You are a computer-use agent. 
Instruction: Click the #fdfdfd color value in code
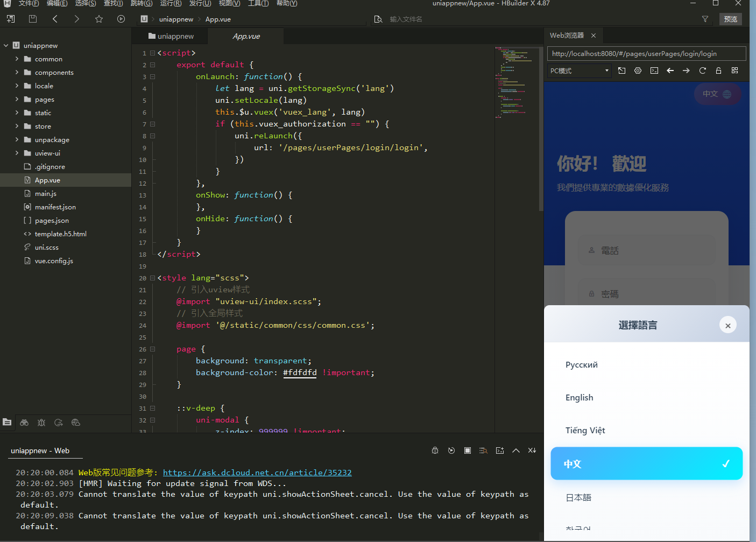tap(300, 372)
